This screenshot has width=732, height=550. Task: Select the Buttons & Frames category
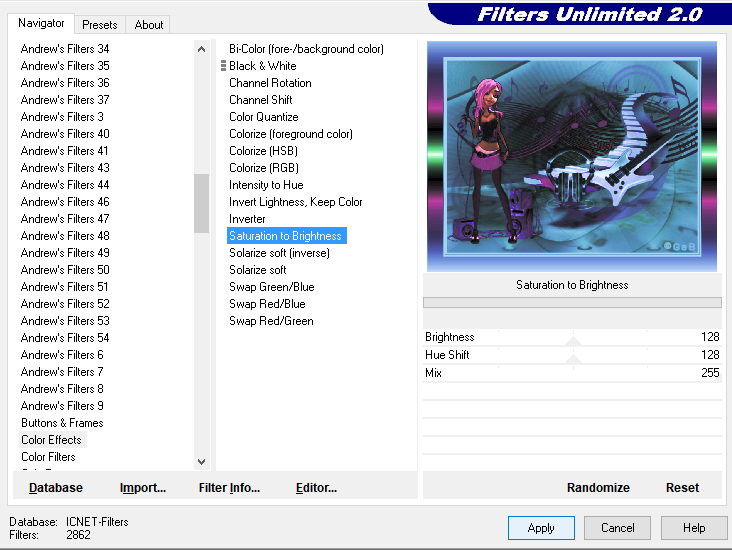tap(62, 423)
